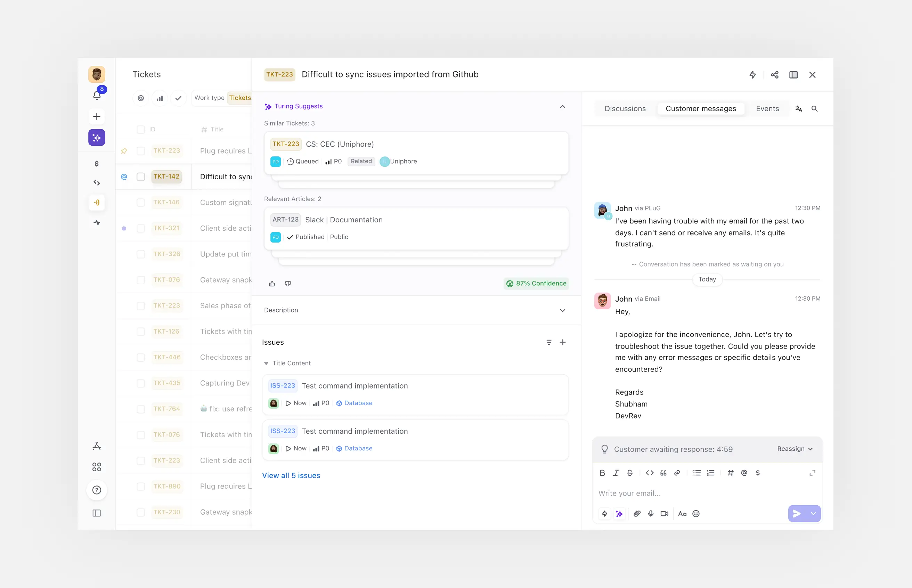Expand the Description section chevron
Screen dimensions: 912x588
[562, 310]
